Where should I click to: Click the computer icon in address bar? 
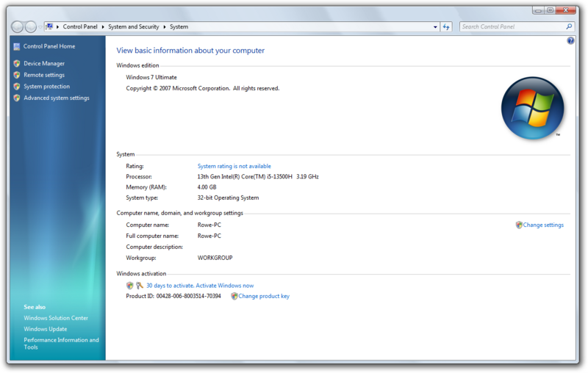click(x=49, y=26)
